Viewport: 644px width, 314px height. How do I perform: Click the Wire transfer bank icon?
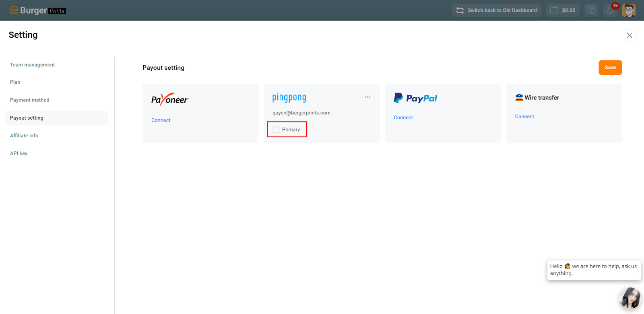519,97
